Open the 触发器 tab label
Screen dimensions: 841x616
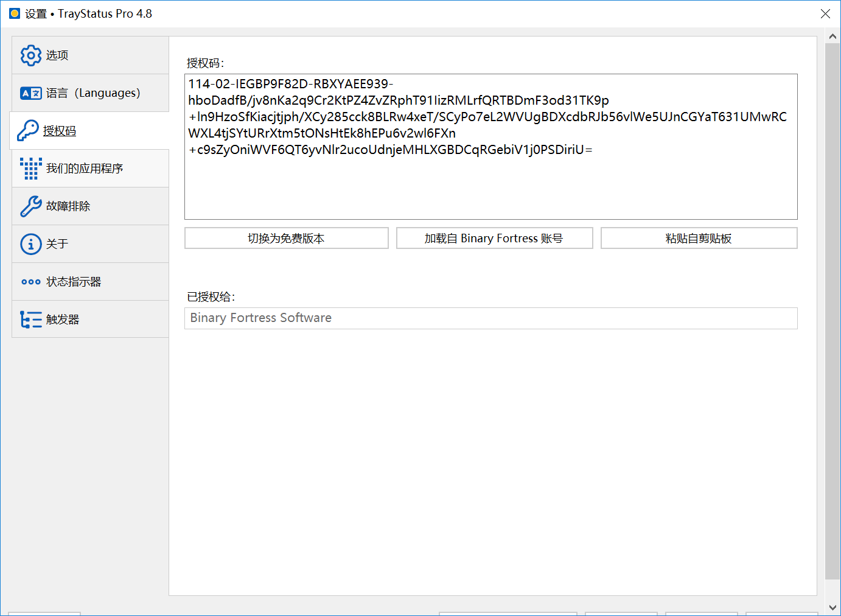[x=63, y=320]
